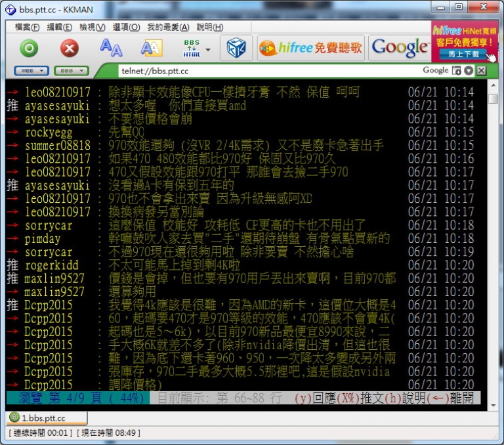Open the hifree free music banner

tap(311, 48)
